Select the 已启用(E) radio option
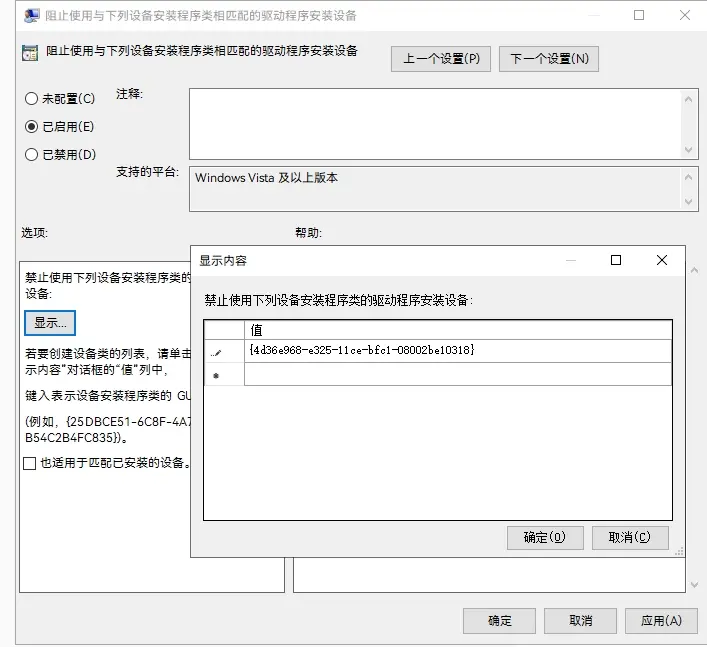The height and width of the screenshot is (647, 707). pyautogui.click(x=31, y=127)
